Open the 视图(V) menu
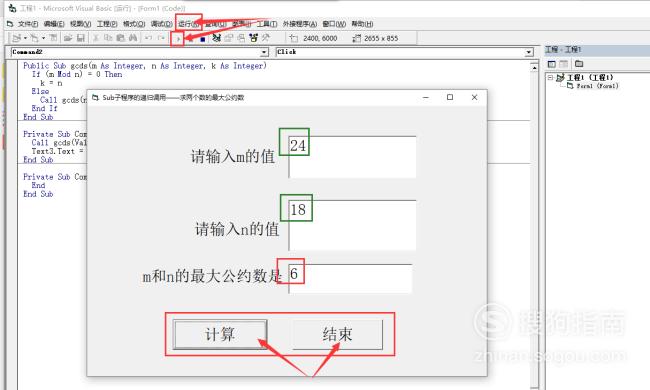 [80, 24]
